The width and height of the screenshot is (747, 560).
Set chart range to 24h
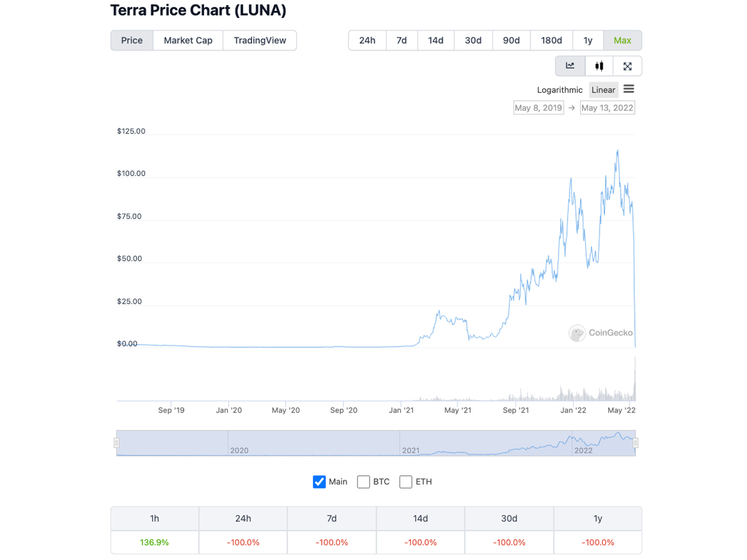pos(367,40)
